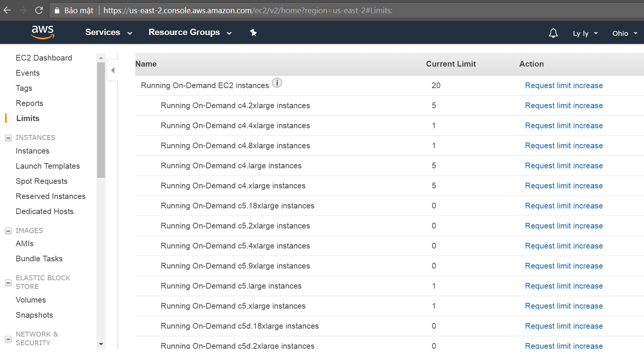Open the Resource Groups dropdown
The width and height of the screenshot is (644, 354).
click(190, 33)
